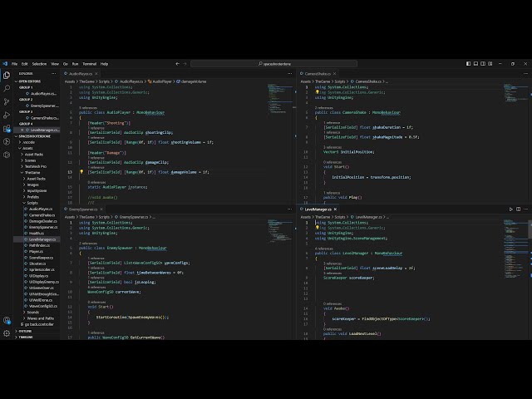Screen dimensions: 532x399
Task: Open more actions for LevelManager.cs editor group
Action: click(x=526, y=209)
